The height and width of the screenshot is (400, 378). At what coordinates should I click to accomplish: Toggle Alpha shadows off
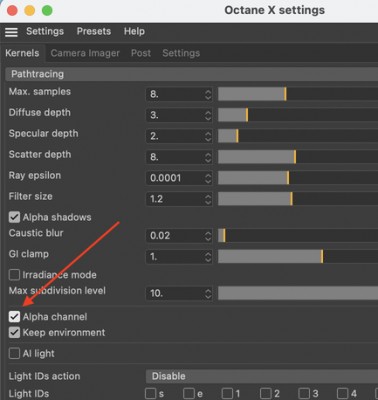point(14,217)
